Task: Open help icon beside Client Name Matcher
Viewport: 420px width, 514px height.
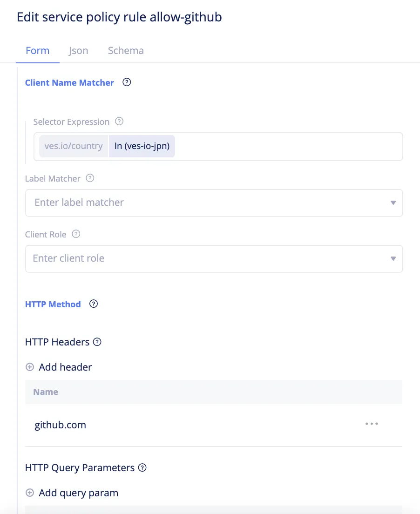Action: coord(127,82)
